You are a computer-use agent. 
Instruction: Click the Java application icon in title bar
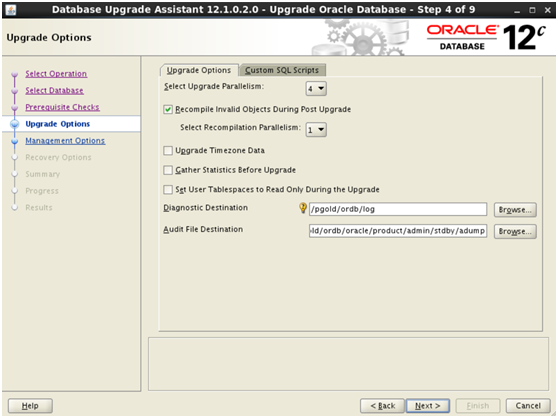point(11,10)
